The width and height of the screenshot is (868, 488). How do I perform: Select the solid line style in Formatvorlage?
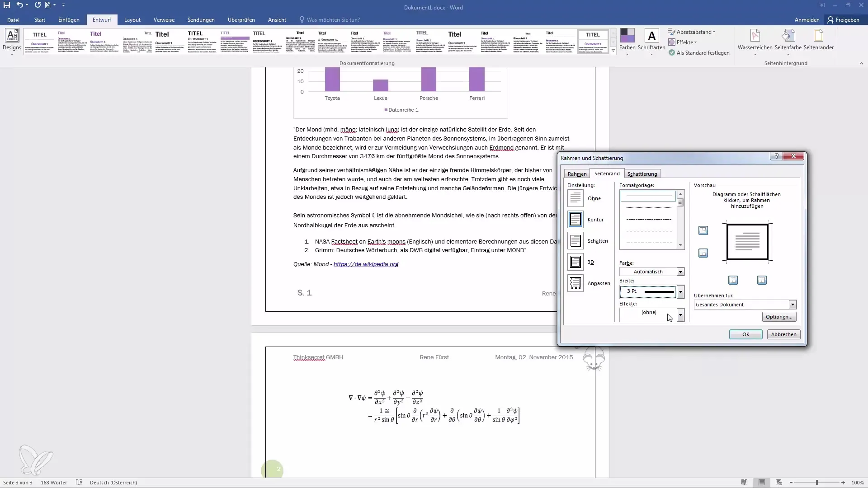[648, 196]
